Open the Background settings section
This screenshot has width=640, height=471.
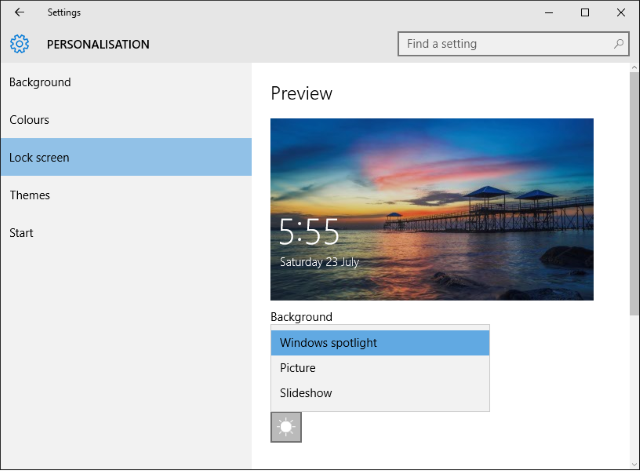40,82
